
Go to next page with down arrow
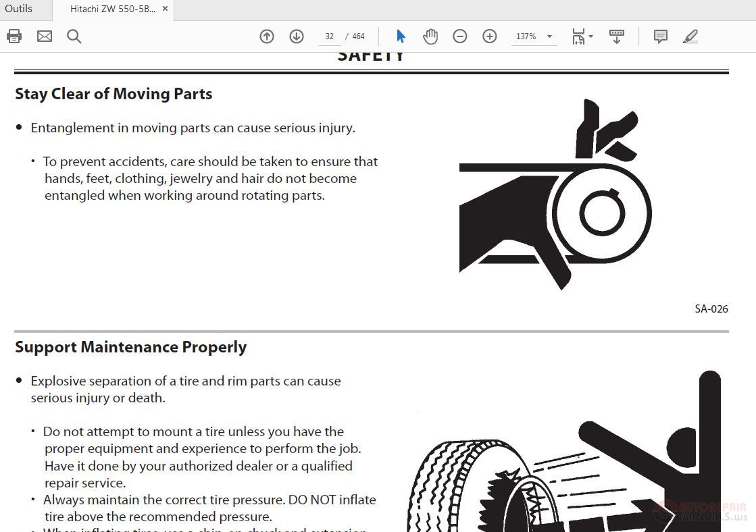pyautogui.click(x=297, y=36)
